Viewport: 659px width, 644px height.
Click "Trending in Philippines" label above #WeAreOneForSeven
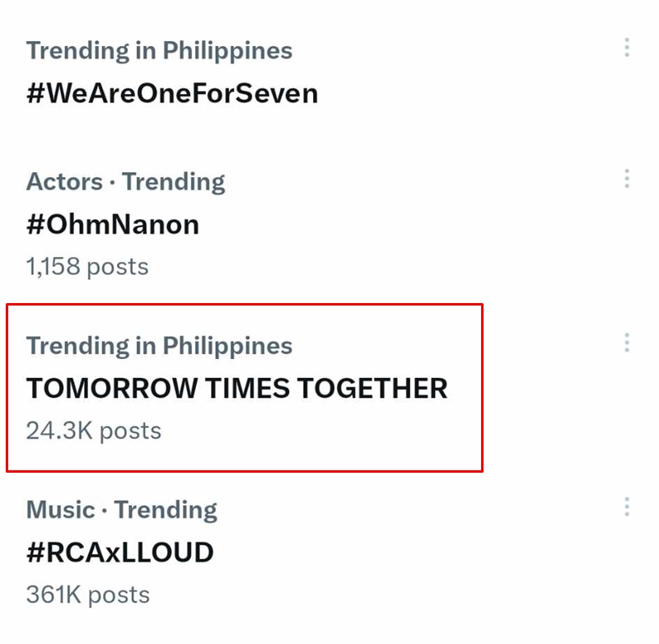[x=159, y=50]
